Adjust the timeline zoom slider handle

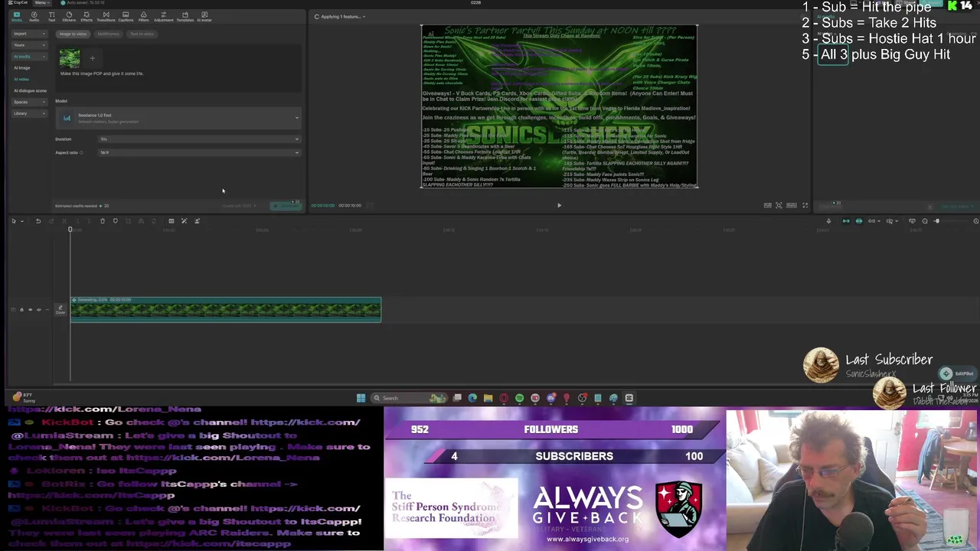pyautogui.click(x=937, y=221)
